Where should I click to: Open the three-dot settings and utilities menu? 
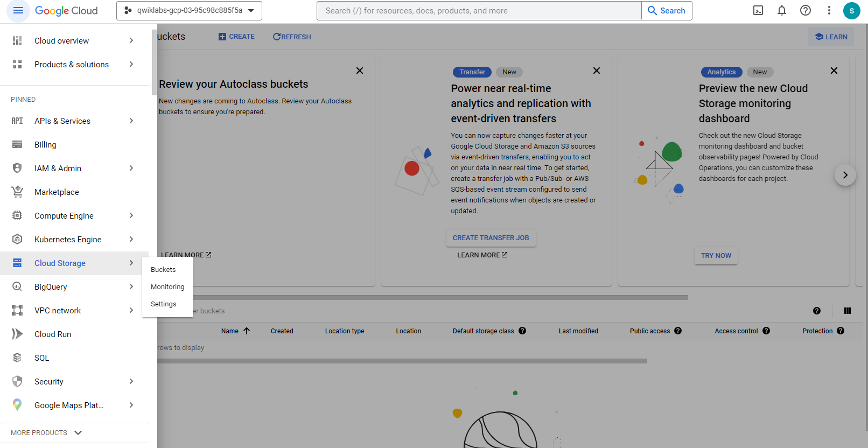829,11
